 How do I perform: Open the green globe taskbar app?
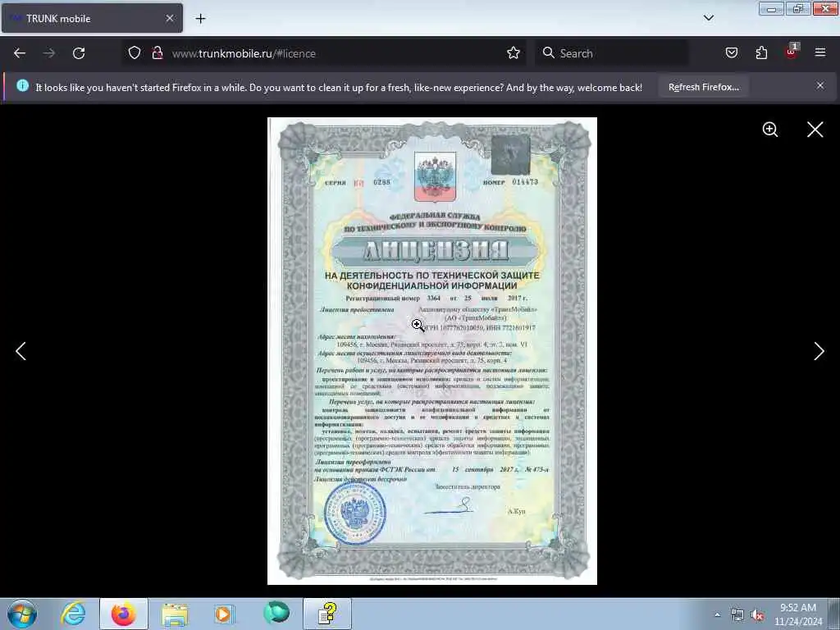click(x=276, y=613)
